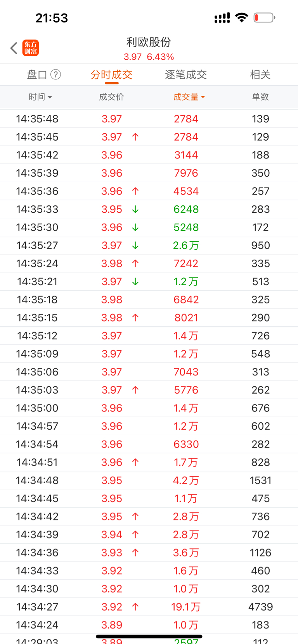298x644 pixels.
Task: Tap the back arrow icon
Action: click(14, 48)
